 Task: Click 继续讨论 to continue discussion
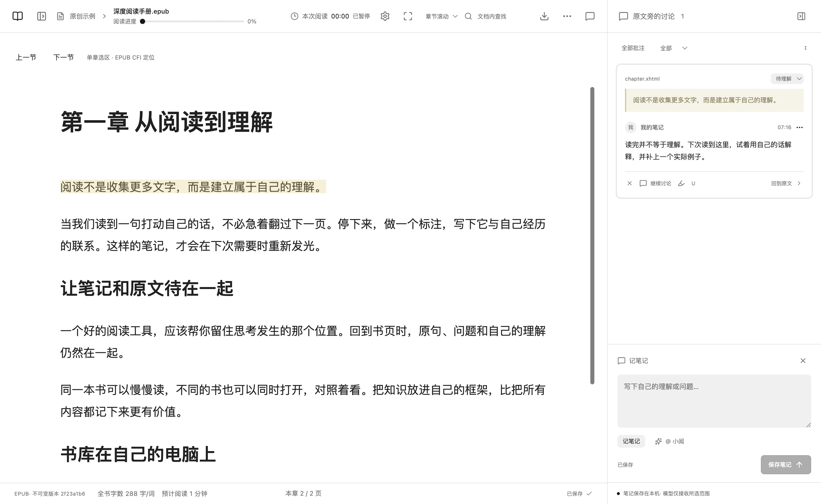click(655, 183)
